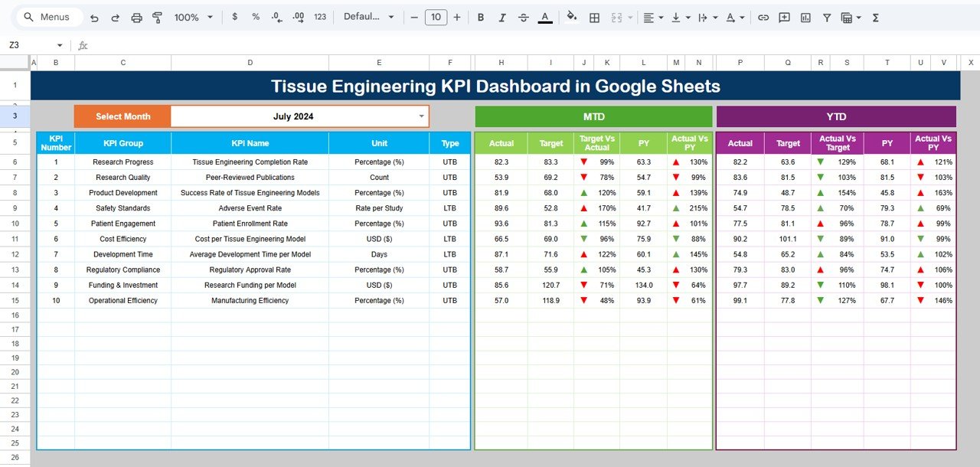Image resolution: width=980 pixels, height=467 pixels.
Task: Toggle italic formatting
Action: [x=502, y=17]
